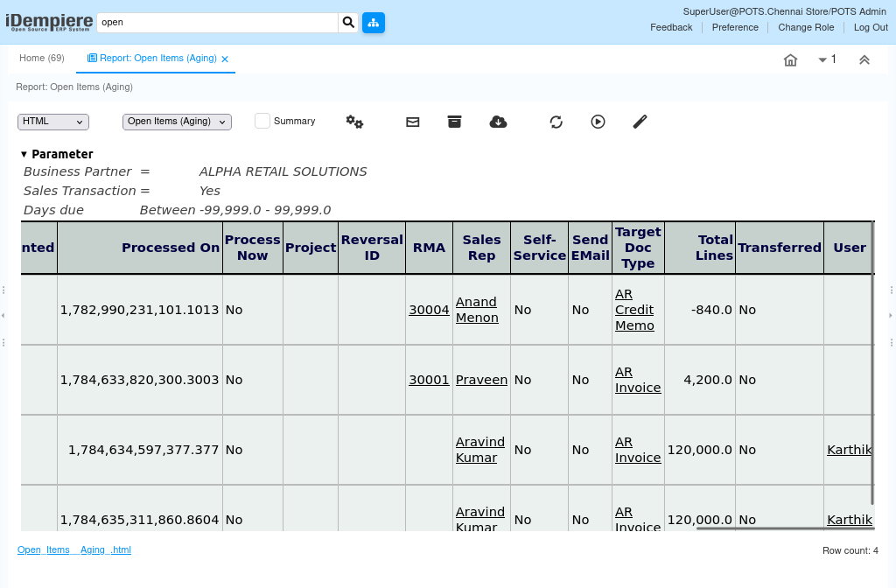Image resolution: width=896 pixels, height=588 pixels.
Task: Click the Project column header
Action: tap(311, 248)
